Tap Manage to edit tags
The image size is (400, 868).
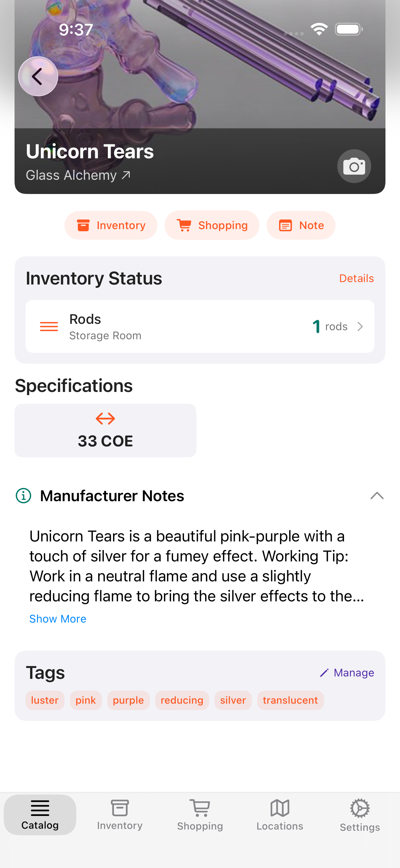click(347, 672)
